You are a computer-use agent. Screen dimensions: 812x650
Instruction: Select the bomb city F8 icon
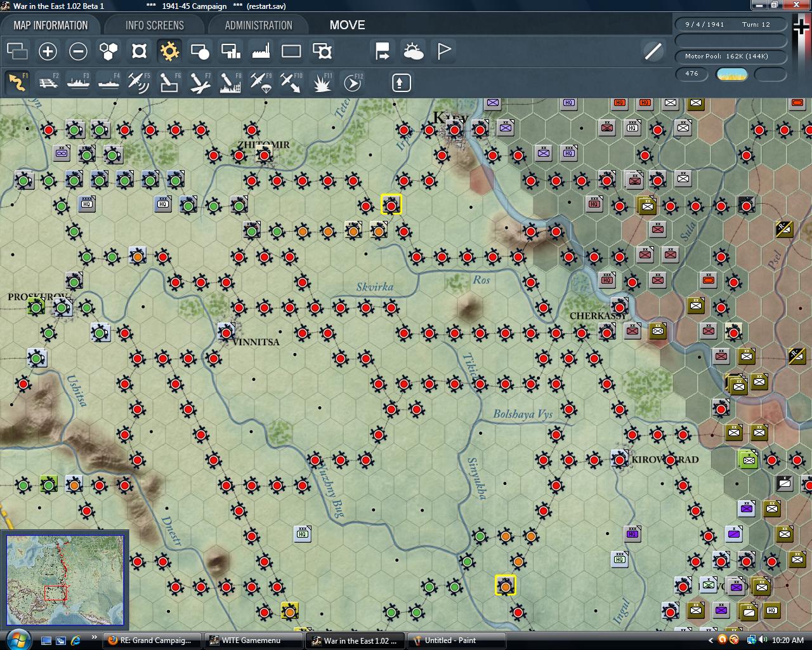coord(230,83)
